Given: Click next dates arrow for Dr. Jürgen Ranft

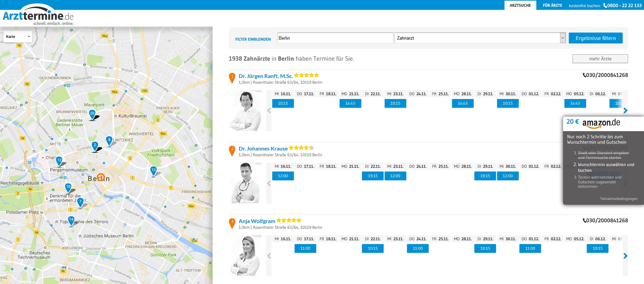Looking at the screenshot, I should click(625, 110).
